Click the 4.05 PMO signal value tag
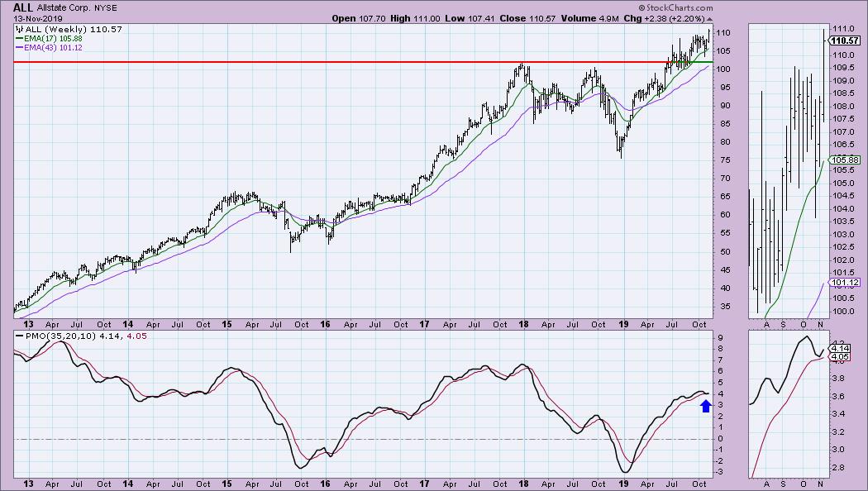The image size is (868, 491). [841, 356]
